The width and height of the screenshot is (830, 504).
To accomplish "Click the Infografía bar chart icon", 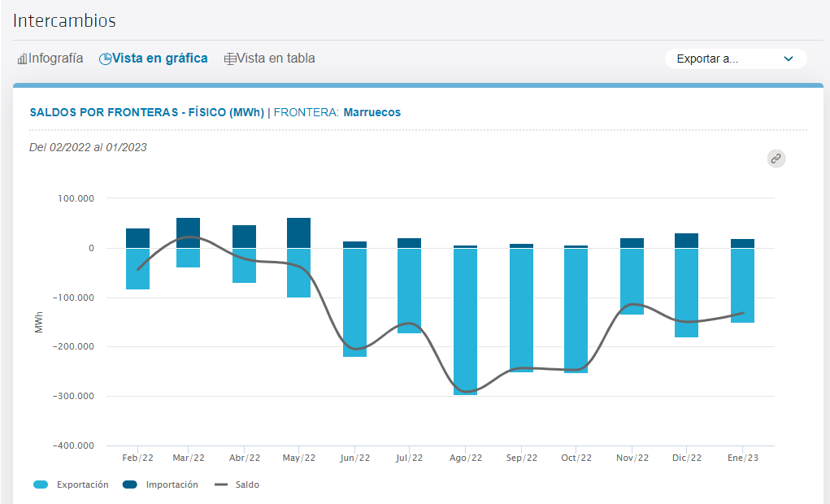I will [22, 59].
